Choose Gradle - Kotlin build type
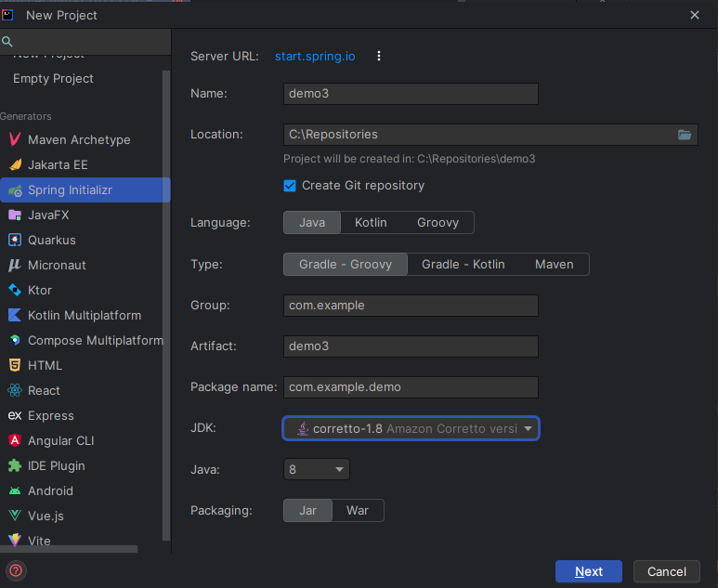This screenshot has height=588, width=718. click(x=463, y=264)
